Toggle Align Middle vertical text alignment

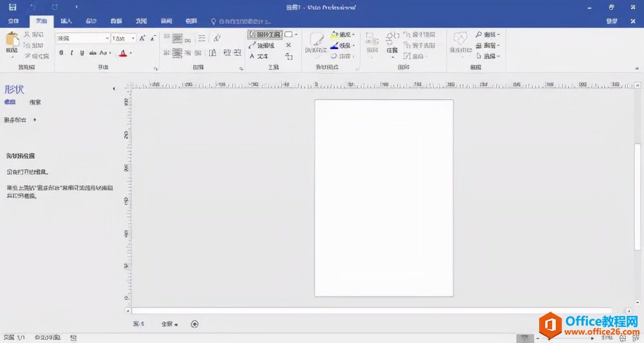[x=177, y=38]
